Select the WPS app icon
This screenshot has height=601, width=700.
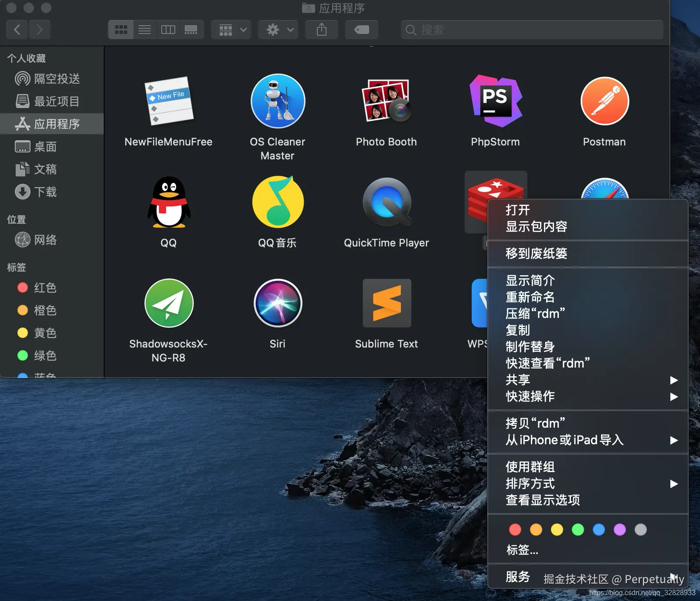pos(479,303)
